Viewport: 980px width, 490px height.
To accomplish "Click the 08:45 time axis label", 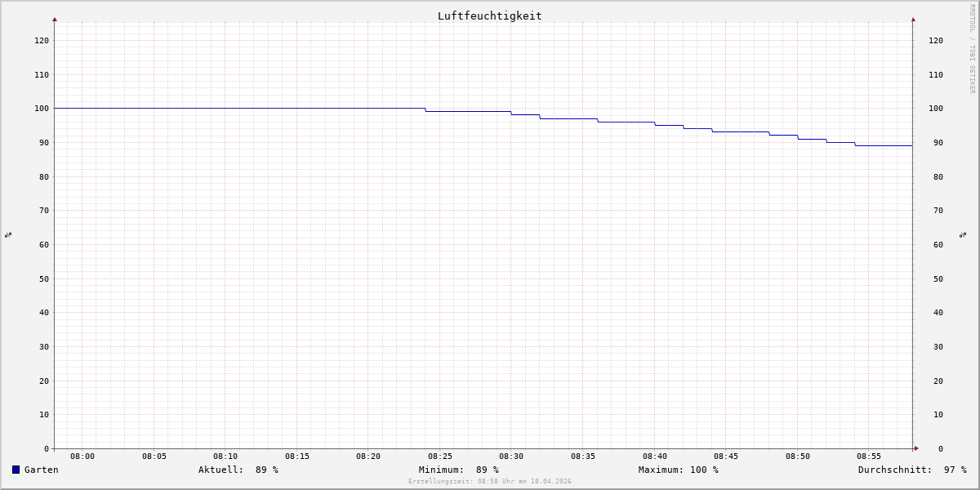I will (726, 457).
